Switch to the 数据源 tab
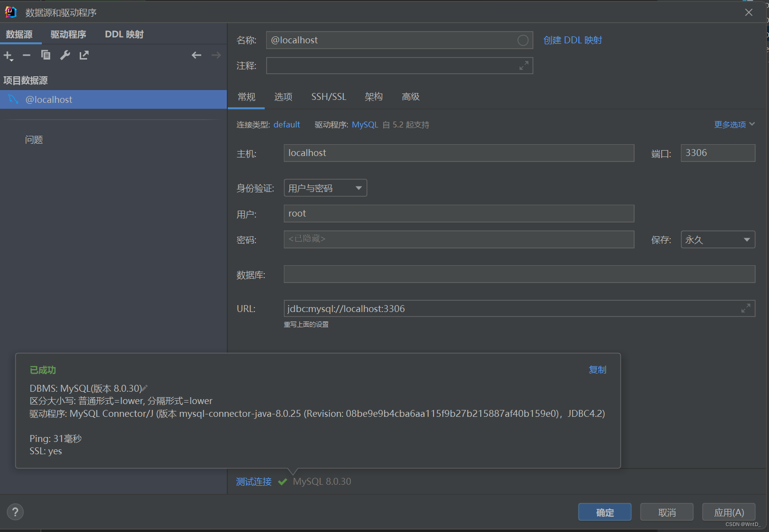The height and width of the screenshot is (532, 769). click(19, 34)
